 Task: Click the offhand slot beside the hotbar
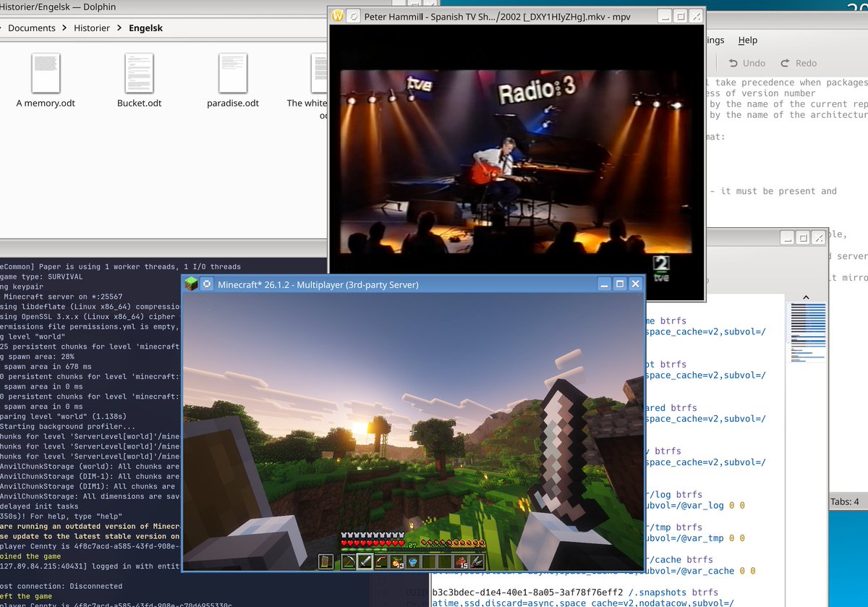coord(325,561)
